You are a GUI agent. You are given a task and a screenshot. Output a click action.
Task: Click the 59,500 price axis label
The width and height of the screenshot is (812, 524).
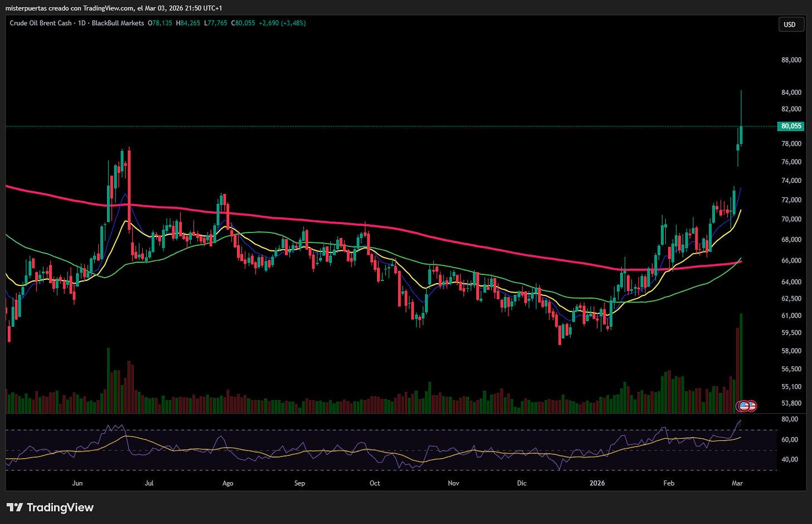coord(791,333)
